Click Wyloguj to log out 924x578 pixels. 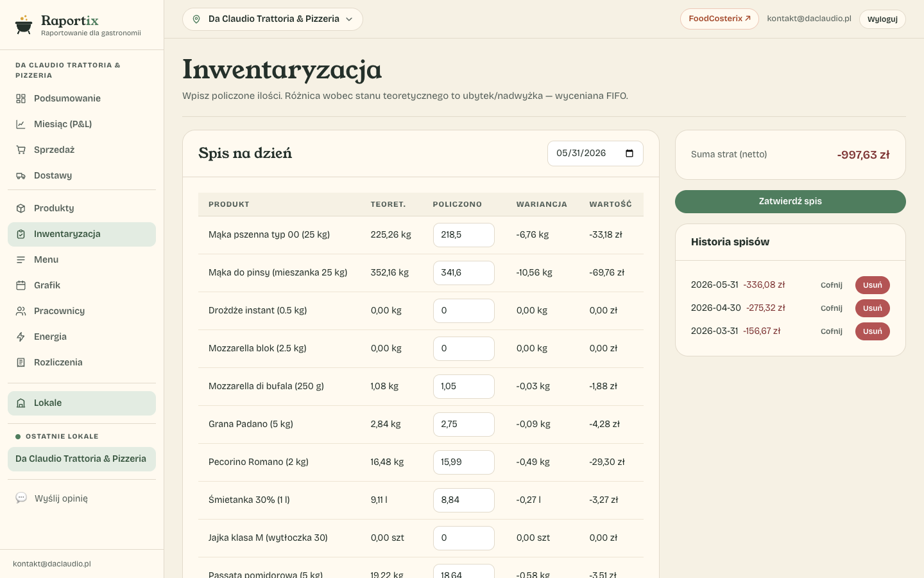pyautogui.click(x=882, y=19)
